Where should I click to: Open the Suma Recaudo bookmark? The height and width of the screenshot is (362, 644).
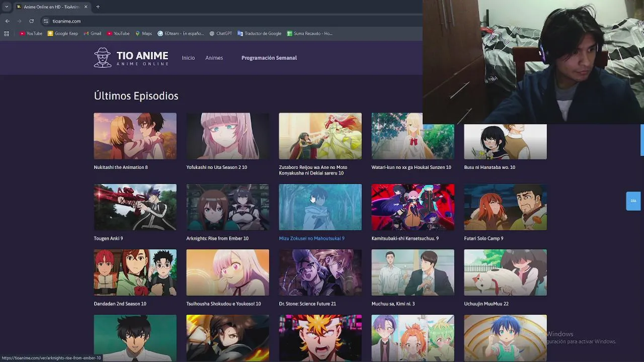[x=309, y=34]
